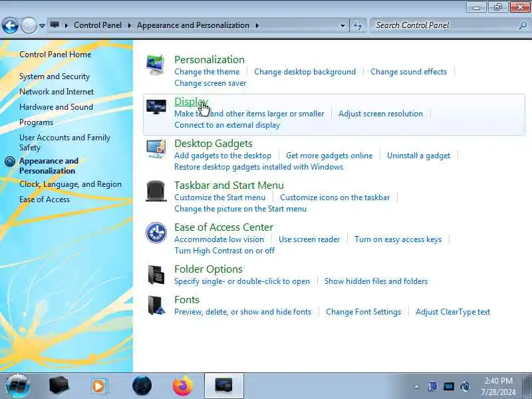This screenshot has width=532, height=399.
Task: Click the Personalization category icon
Action: (x=156, y=65)
